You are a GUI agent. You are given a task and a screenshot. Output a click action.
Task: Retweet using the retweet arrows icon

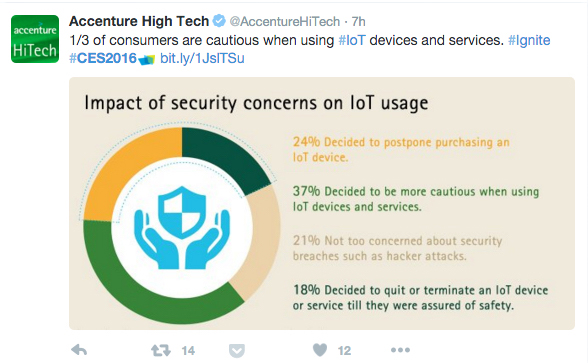pos(161,351)
